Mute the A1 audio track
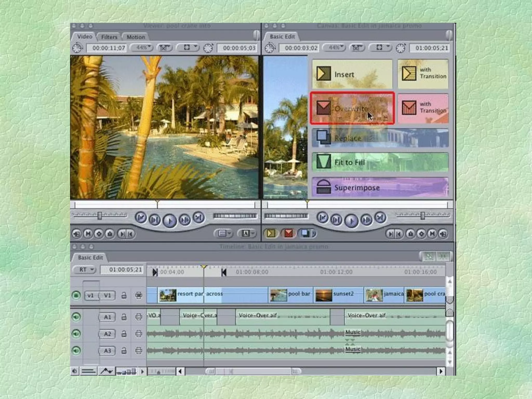Image resolution: width=532 pixels, height=399 pixels. 76,317
